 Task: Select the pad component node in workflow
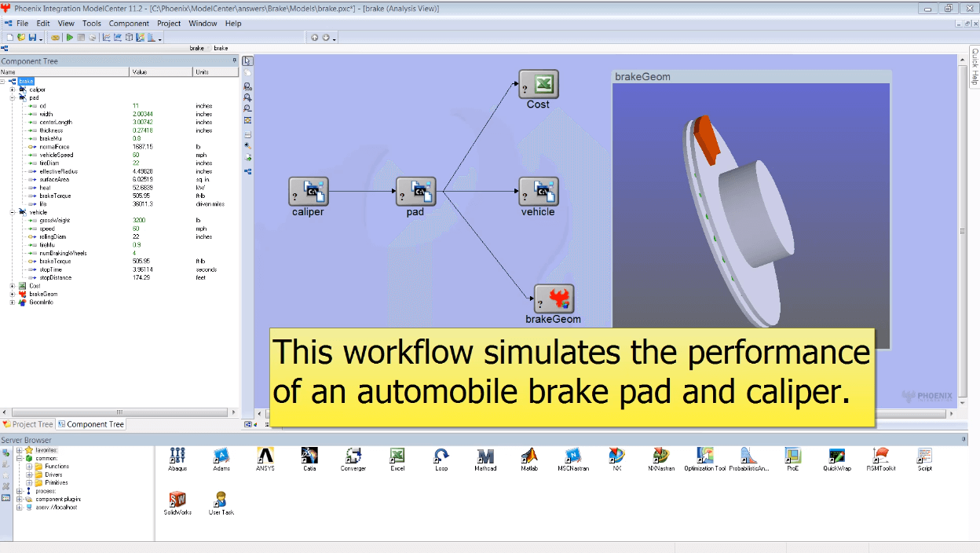click(x=415, y=192)
